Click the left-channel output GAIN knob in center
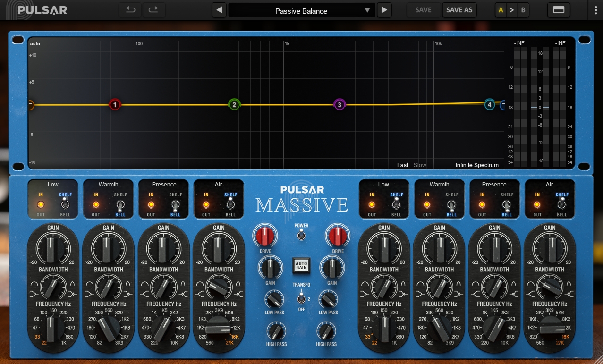The height and width of the screenshot is (364, 603). click(270, 269)
